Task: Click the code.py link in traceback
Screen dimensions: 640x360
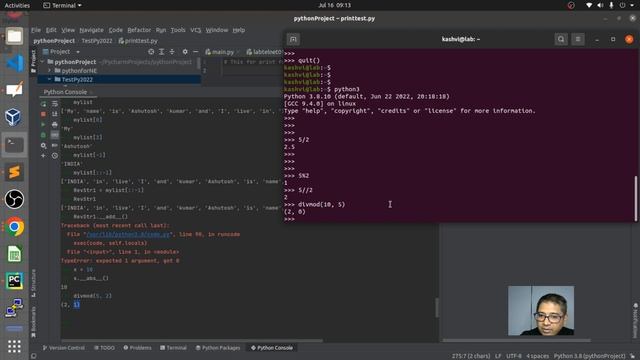Action: pyautogui.click(x=128, y=234)
